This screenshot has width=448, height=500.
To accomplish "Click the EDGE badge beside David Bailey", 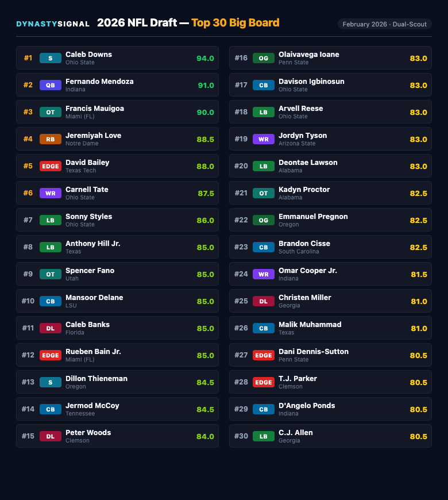I will (x=50, y=166).
